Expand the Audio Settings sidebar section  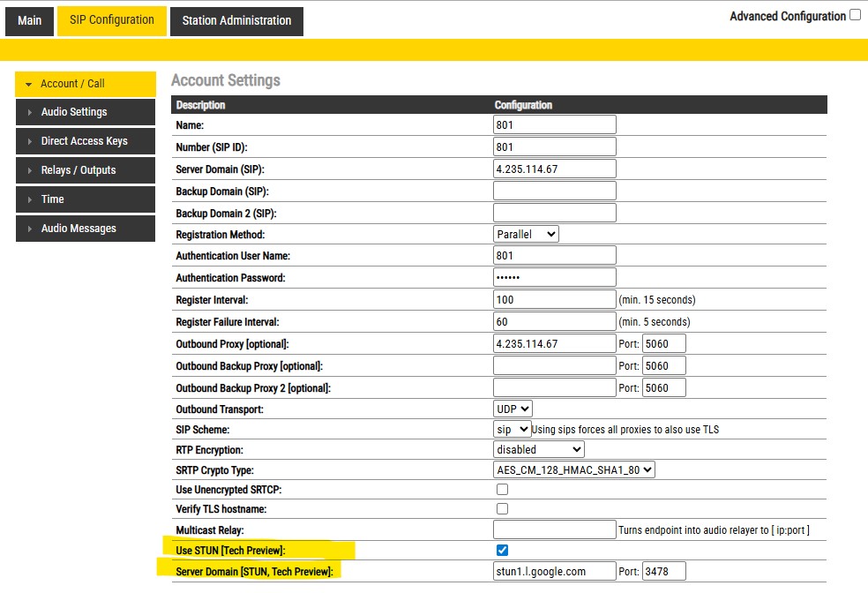pyautogui.click(x=86, y=112)
